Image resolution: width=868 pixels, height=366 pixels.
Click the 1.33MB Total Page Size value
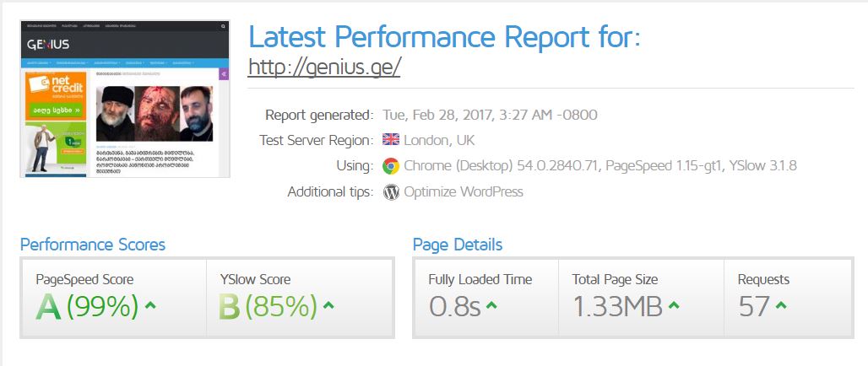(617, 306)
